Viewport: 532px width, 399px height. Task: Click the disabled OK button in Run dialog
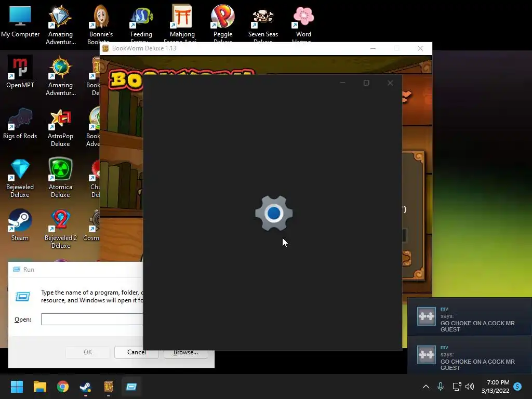tap(87, 352)
